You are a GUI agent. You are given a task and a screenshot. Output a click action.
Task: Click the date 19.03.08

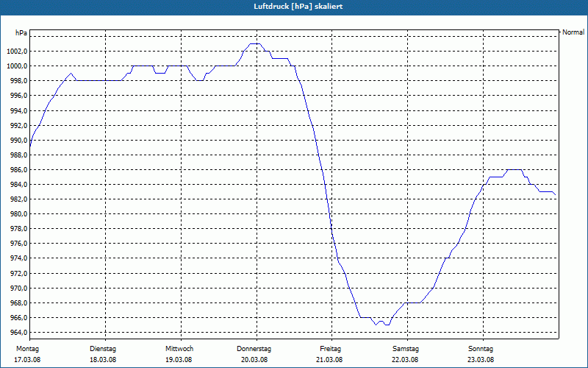179,360
